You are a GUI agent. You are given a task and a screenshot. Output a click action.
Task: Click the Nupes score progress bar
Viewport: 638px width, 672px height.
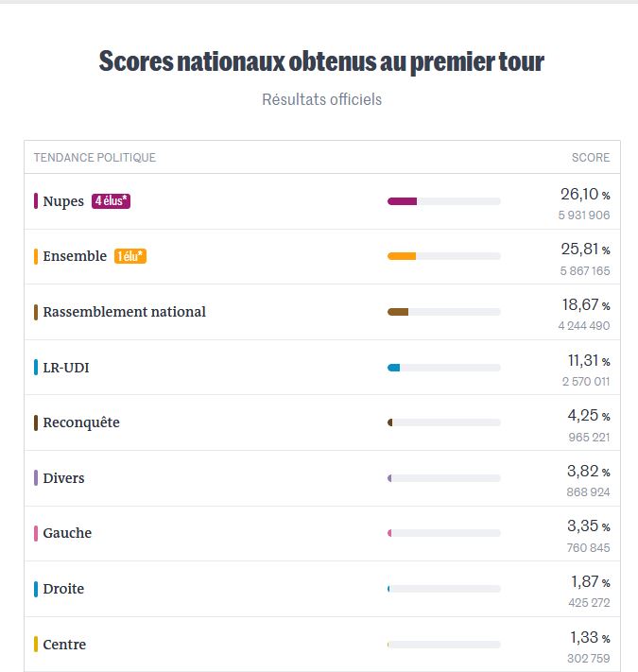coord(443,201)
